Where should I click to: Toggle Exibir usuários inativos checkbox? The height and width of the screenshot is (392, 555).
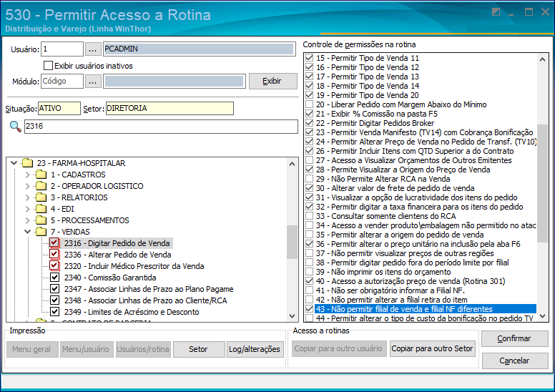click(x=48, y=66)
